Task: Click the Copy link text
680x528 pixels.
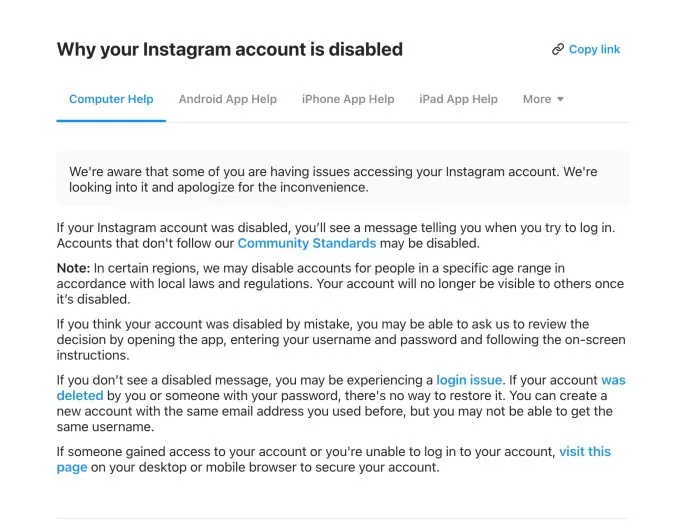Action: (x=594, y=49)
